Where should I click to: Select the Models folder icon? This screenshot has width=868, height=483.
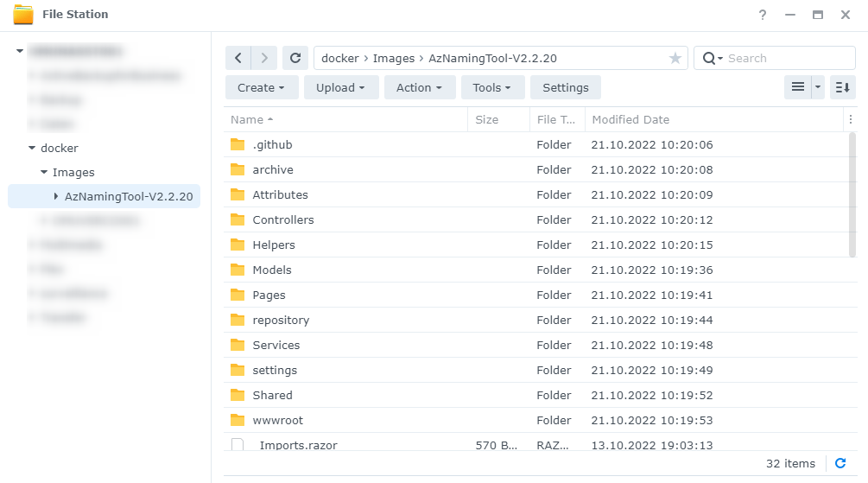(x=238, y=270)
